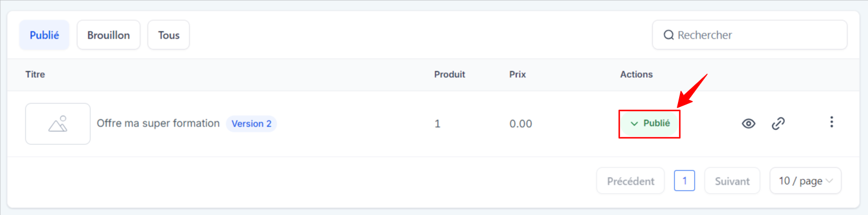Click the Prix column header
This screenshot has height=215, width=868.
(518, 74)
